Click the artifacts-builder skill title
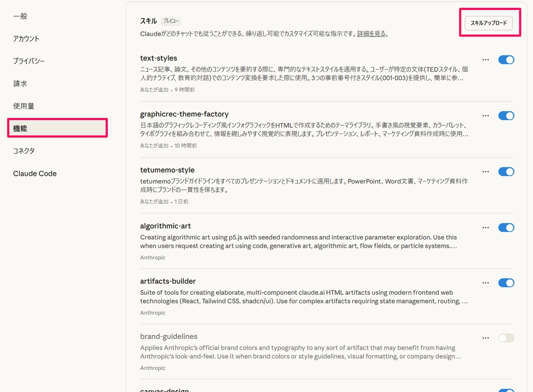Screen dimensions: 533x392 pos(168,281)
